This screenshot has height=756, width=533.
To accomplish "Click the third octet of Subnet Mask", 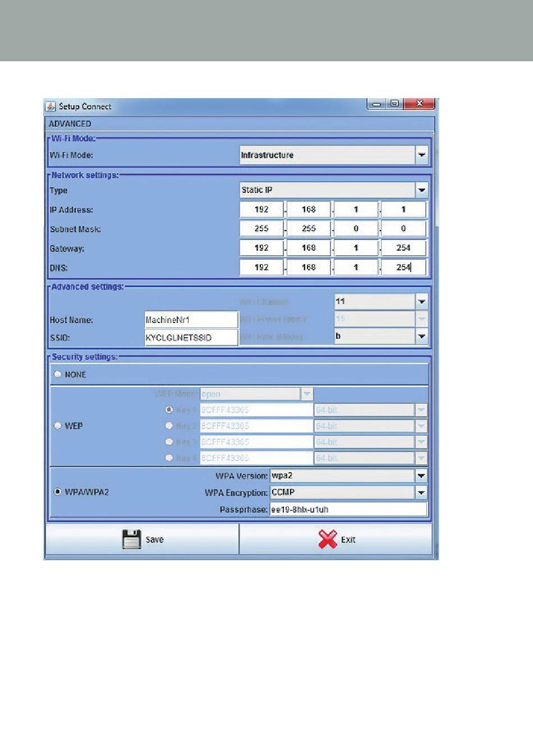I will [x=356, y=228].
